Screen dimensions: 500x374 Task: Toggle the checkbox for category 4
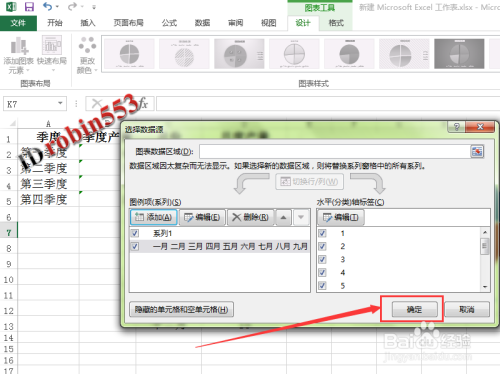(322, 272)
